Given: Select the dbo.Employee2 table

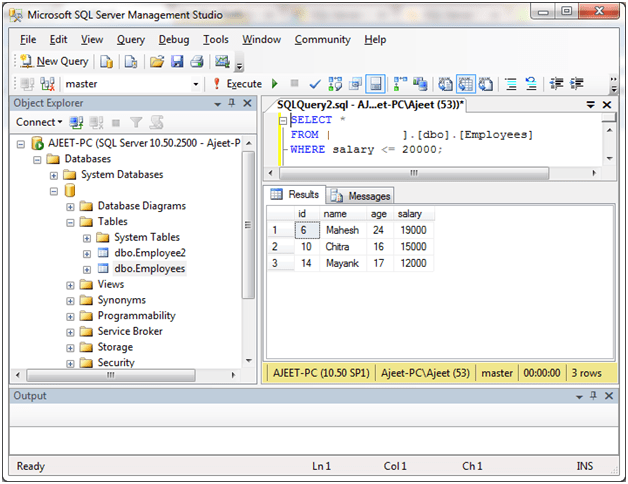Looking at the screenshot, I should tap(149, 253).
